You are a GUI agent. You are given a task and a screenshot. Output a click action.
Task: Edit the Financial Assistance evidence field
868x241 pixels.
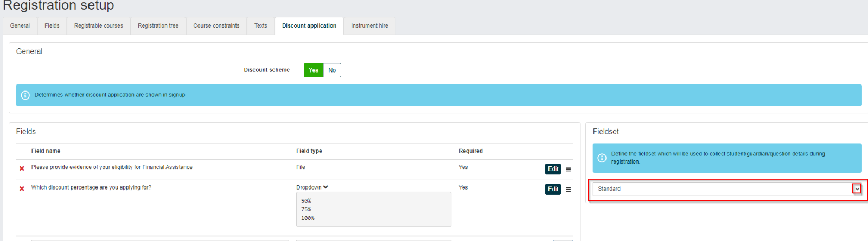tap(553, 169)
